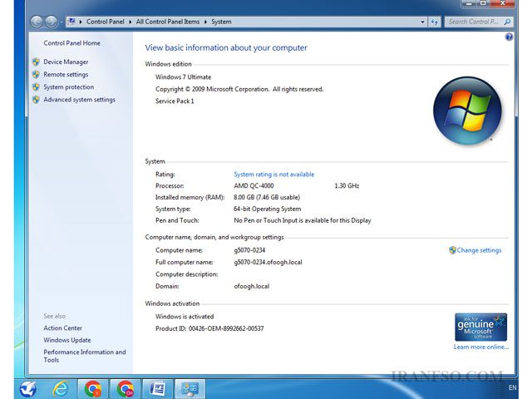Select System in the breadcrumb
This screenshot has width=532, height=399.
click(221, 22)
